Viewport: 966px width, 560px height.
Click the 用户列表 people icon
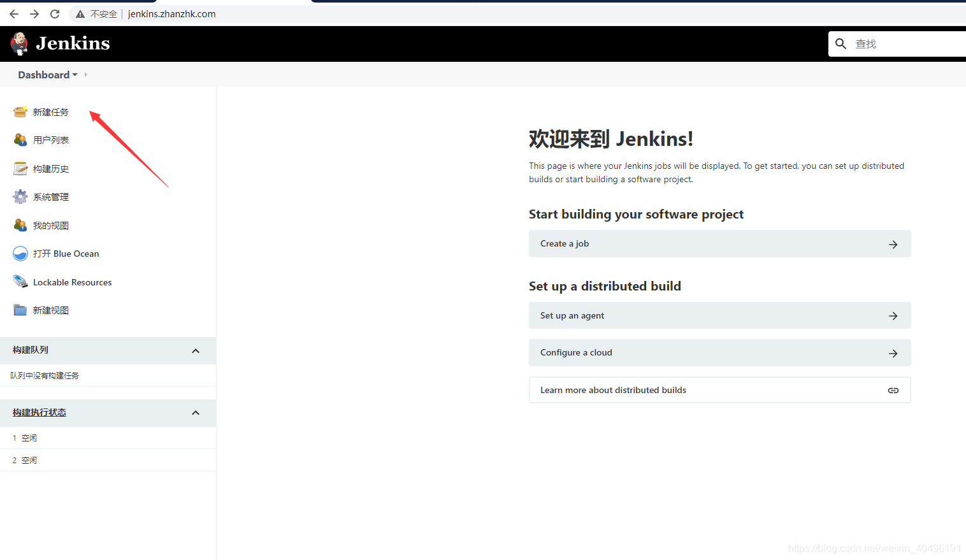pos(20,140)
